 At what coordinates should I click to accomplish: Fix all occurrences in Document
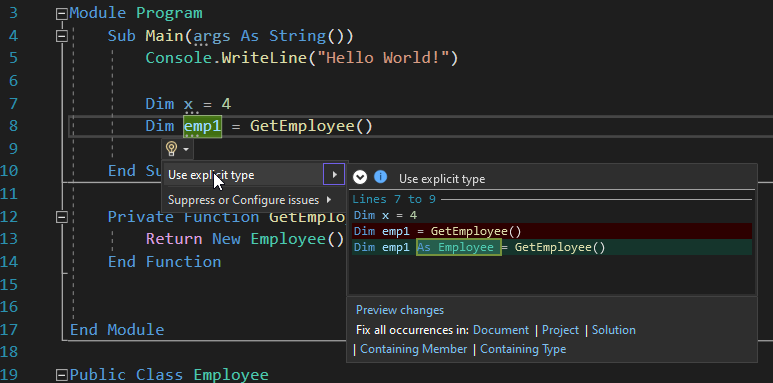(x=500, y=330)
